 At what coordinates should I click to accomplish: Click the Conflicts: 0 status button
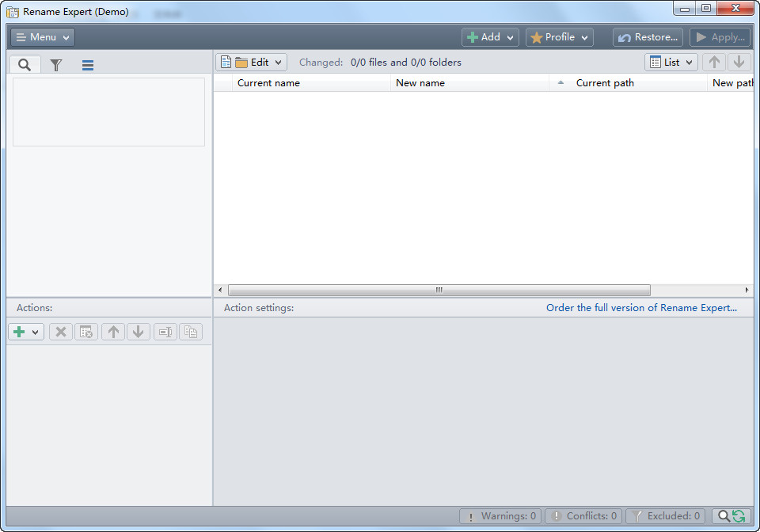pos(584,516)
